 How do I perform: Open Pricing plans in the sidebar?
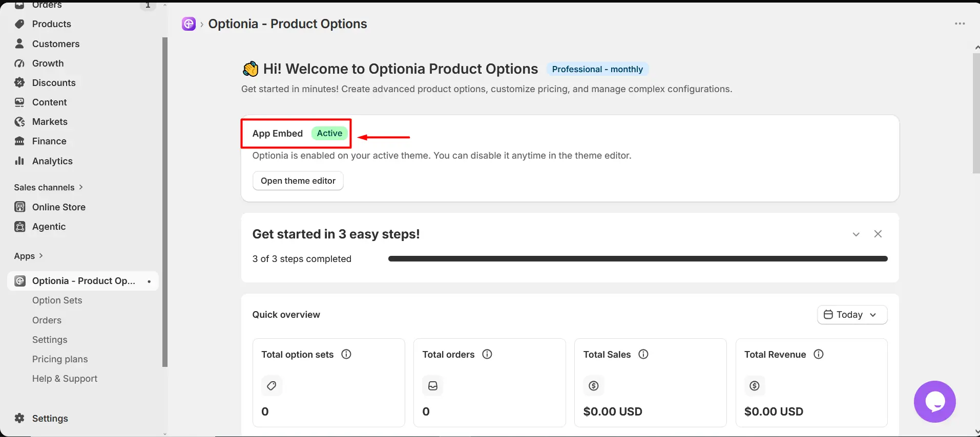(x=60, y=359)
